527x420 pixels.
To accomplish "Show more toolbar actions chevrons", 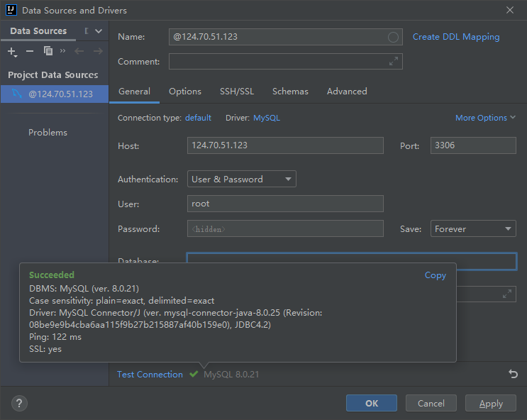I will point(62,51).
